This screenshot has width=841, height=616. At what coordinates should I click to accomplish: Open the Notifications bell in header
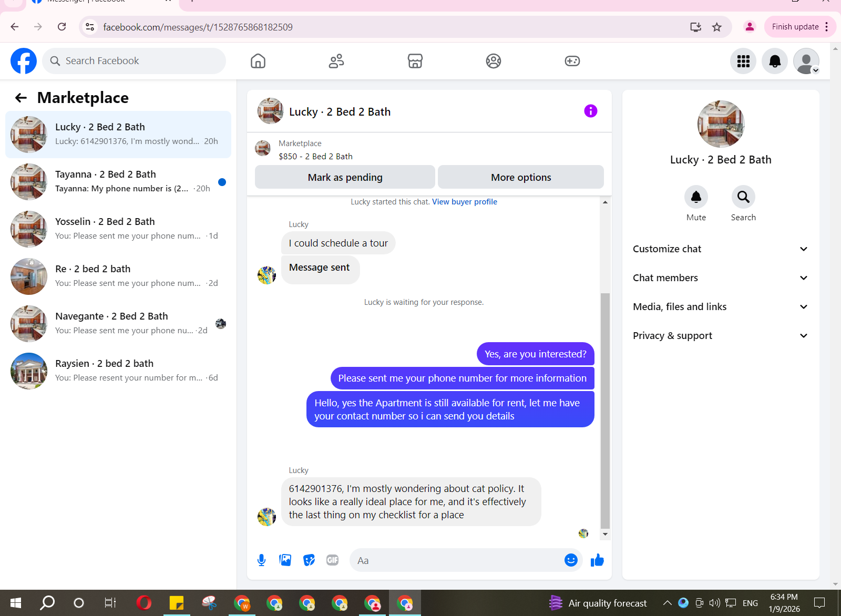coord(775,61)
